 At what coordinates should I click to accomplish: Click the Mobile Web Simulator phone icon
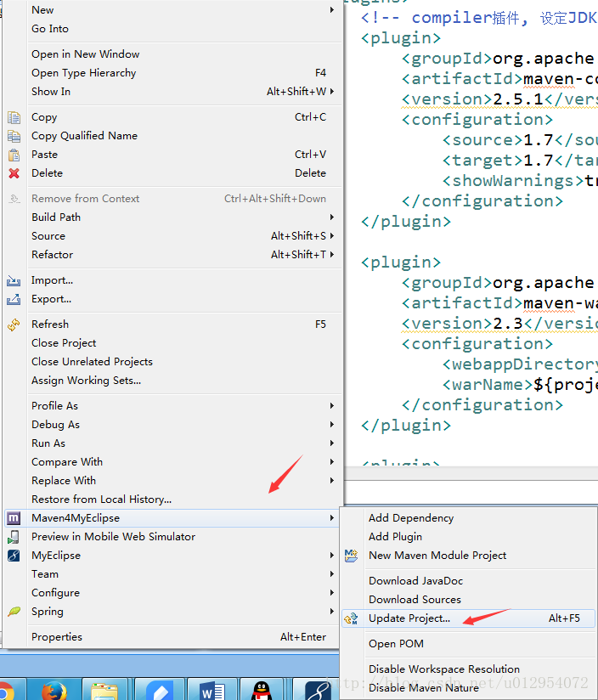[14, 537]
